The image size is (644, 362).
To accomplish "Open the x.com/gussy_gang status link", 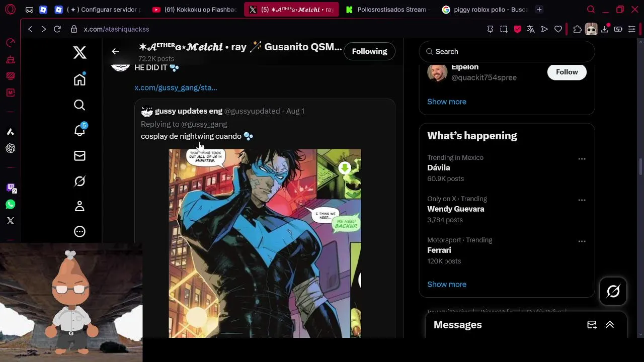I will point(176,87).
